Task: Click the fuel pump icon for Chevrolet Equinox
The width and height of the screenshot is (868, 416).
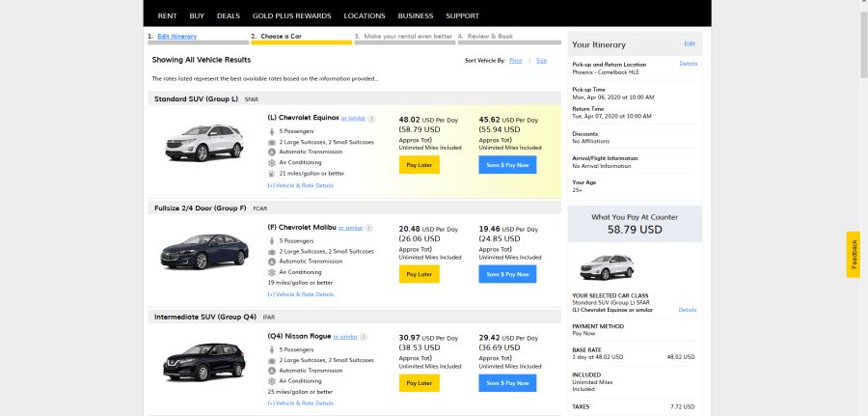Action: (x=271, y=174)
